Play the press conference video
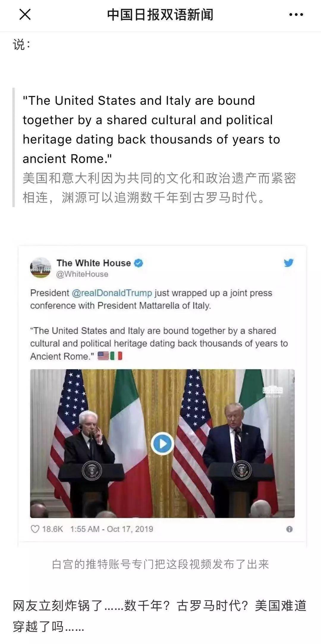This screenshot has height=644, width=321. click(x=162, y=444)
